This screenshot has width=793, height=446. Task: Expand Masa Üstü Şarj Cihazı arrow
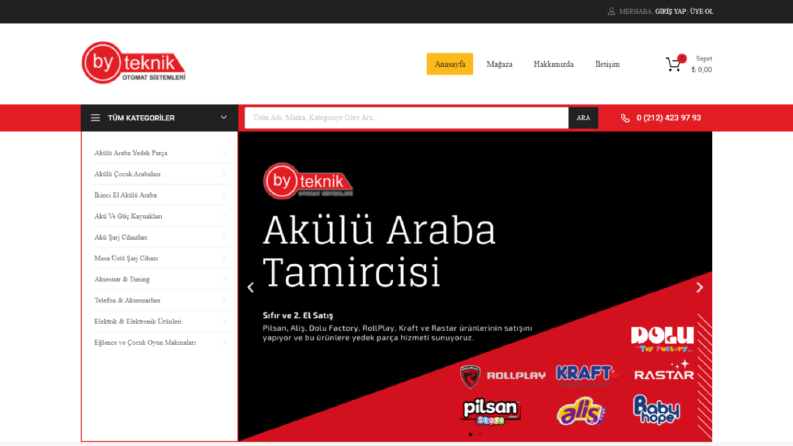point(224,258)
